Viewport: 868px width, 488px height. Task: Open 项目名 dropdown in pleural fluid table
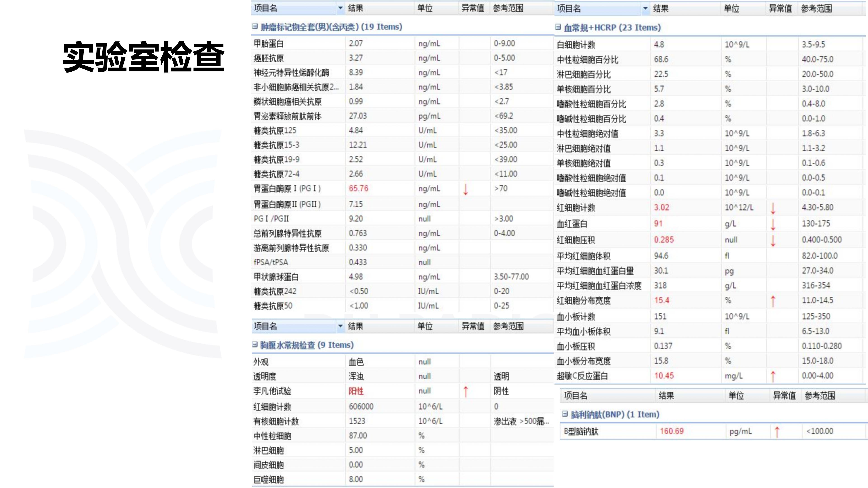(340, 326)
